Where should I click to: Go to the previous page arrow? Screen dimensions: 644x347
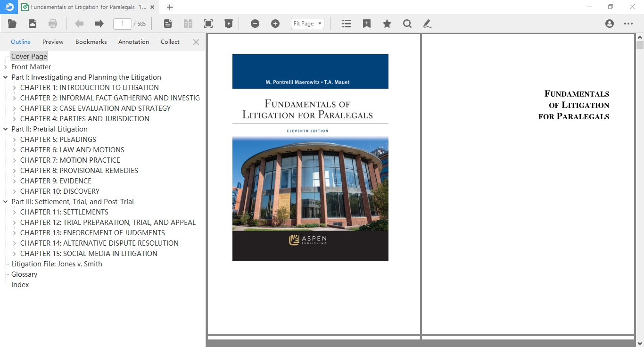79,24
